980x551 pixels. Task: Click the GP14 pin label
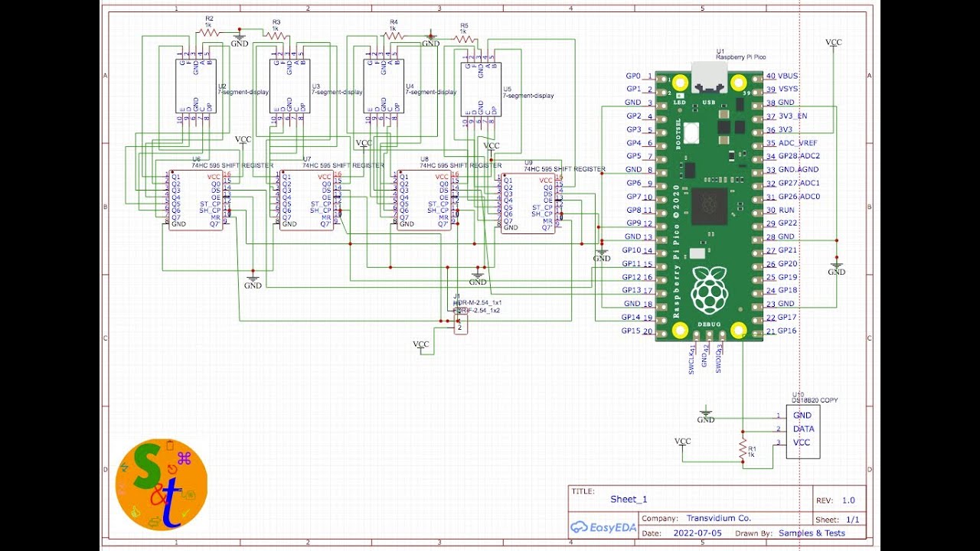[632, 317]
